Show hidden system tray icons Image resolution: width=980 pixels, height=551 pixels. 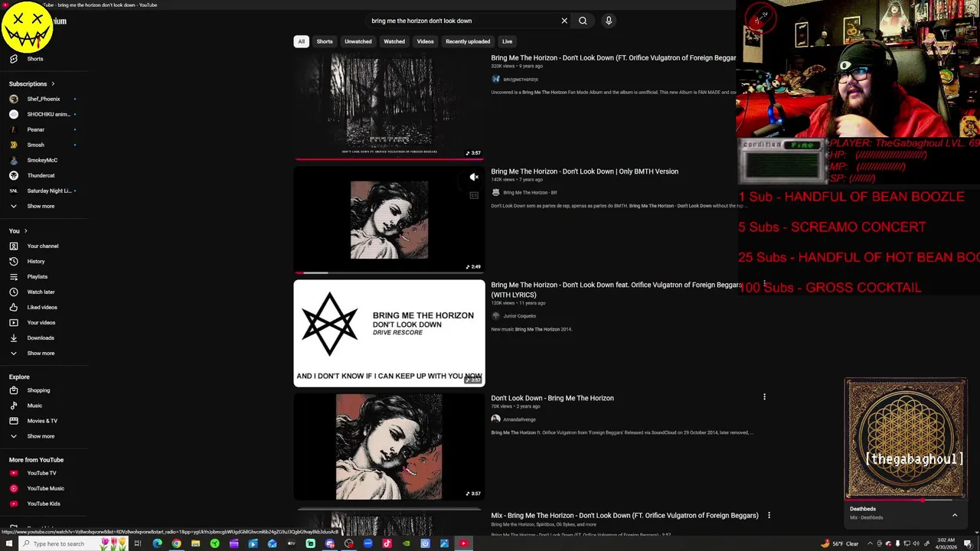point(870,543)
